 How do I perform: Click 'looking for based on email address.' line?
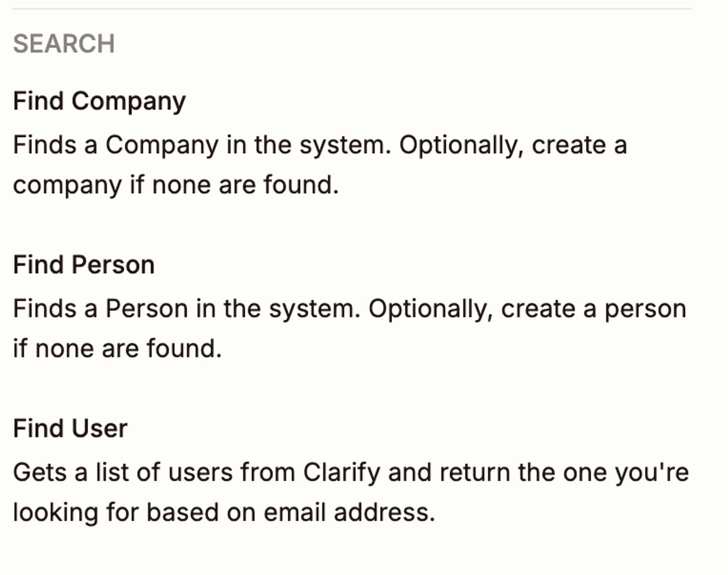[224, 513]
